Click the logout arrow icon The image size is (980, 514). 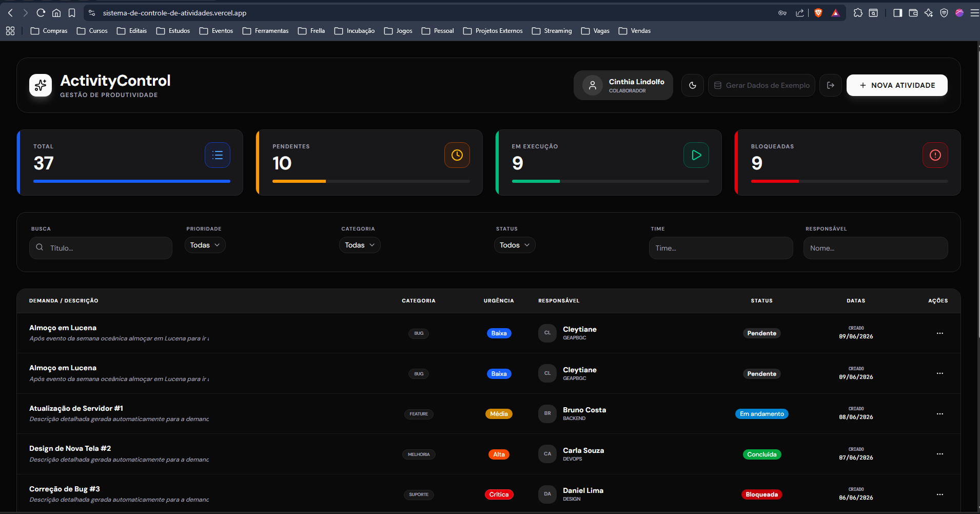(x=831, y=85)
